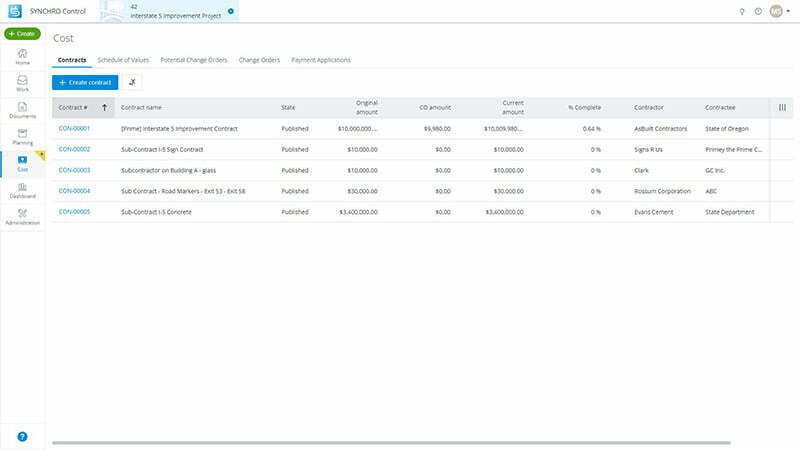The height and width of the screenshot is (450, 800).
Task: Open the column chooser icon
Action: click(782, 107)
